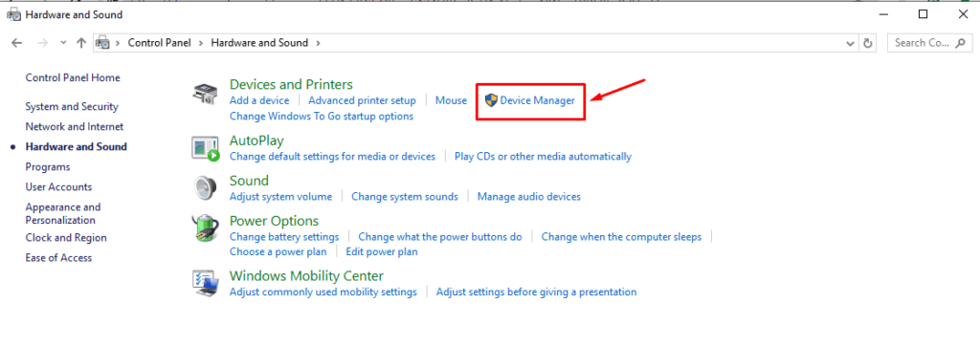Open the AutoPlay heading
The height and width of the screenshot is (347, 980).
256,141
